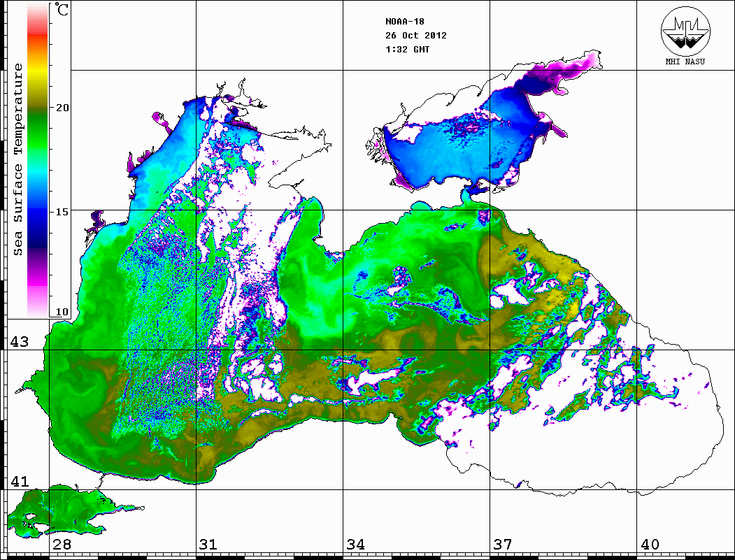The height and width of the screenshot is (560, 735).
Task: Click the longitude label 40
Action: tap(650, 545)
